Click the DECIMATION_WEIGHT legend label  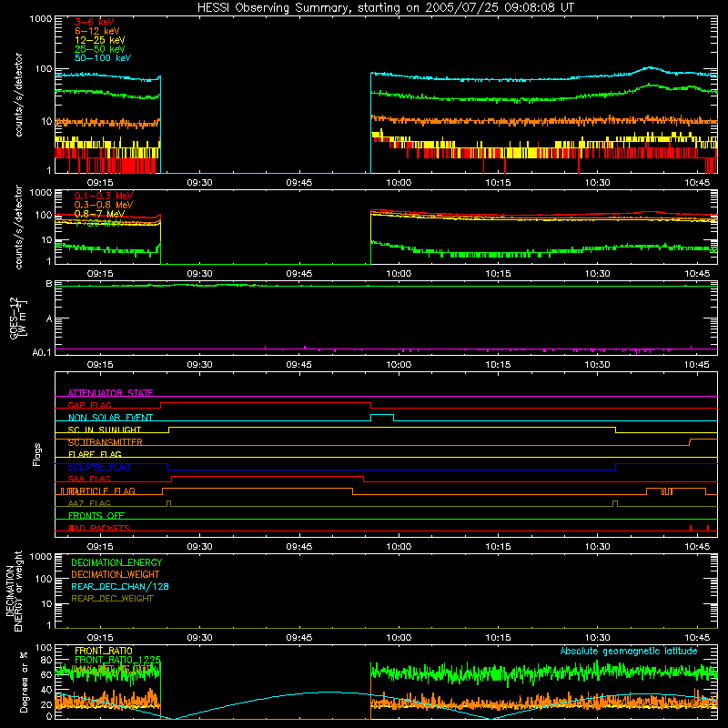[116, 575]
